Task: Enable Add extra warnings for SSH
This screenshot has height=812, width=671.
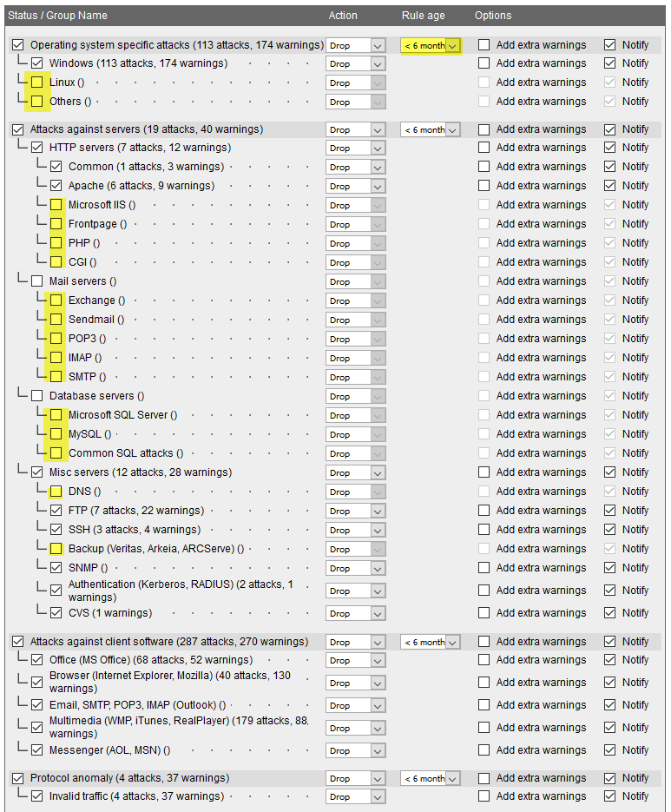Action: [484, 530]
